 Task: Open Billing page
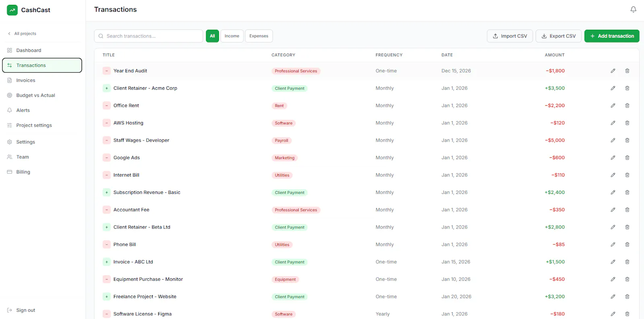click(42, 172)
